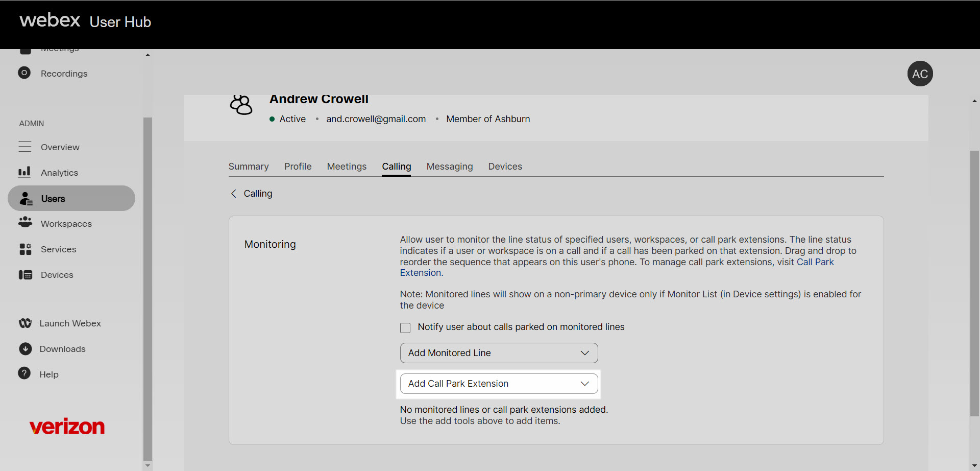Screen dimensions: 980x471
Task: Click the Overview list icon
Action: pyautogui.click(x=25, y=147)
